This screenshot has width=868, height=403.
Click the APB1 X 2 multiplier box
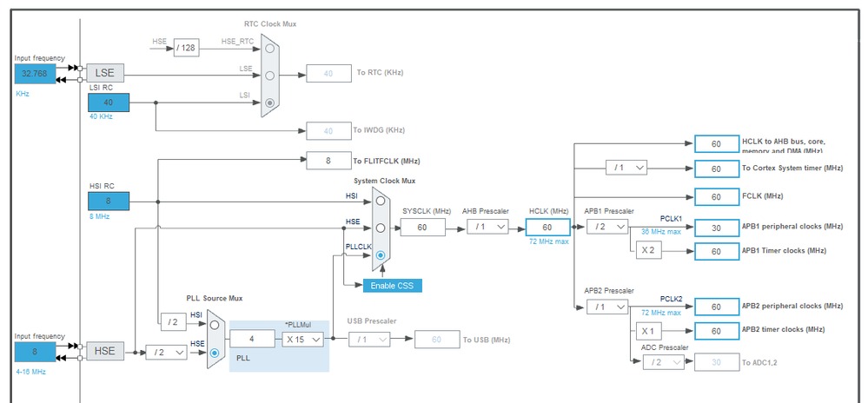pyautogui.click(x=648, y=250)
